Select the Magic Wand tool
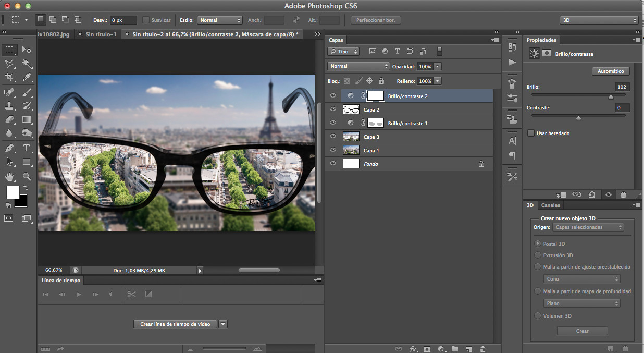 (27, 64)
